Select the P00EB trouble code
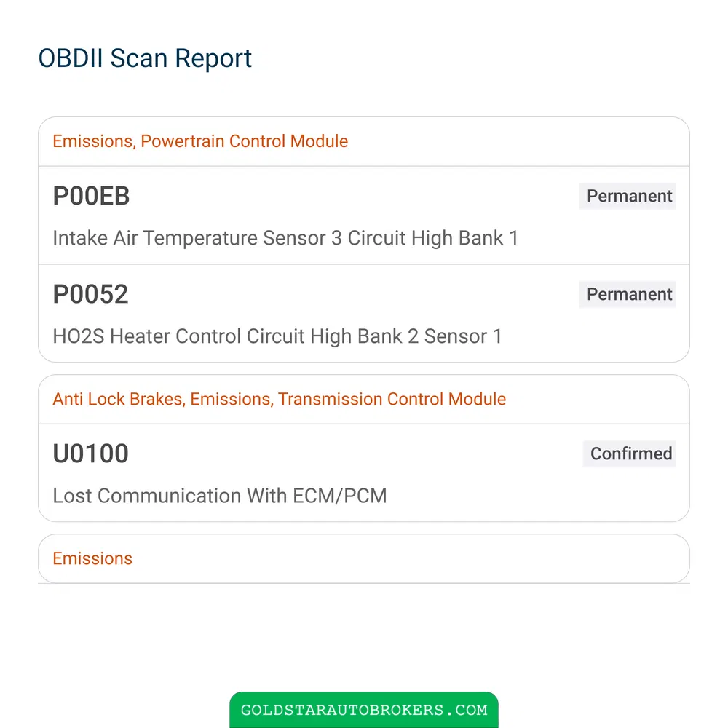The image size is (728, 728). tap(91, 196)
